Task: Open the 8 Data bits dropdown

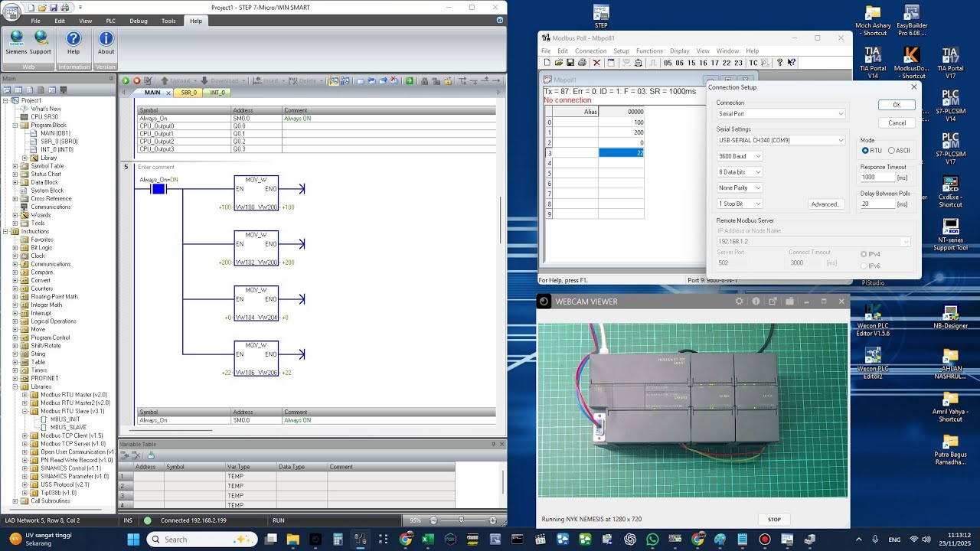Action: (x=740, y=172)
